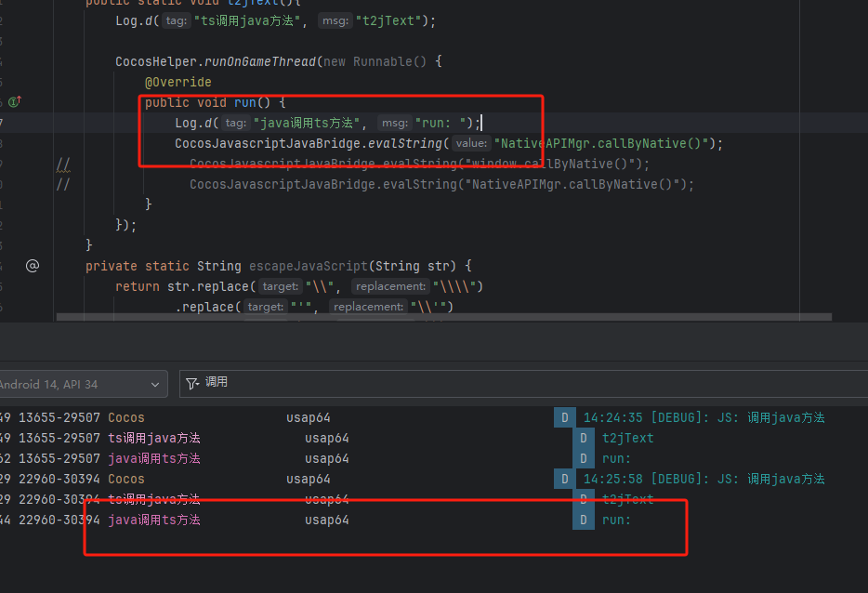
Task: Click the Cocos tag on 13655-29507 row
Action: pyautogui.click(x=126, y=417)
